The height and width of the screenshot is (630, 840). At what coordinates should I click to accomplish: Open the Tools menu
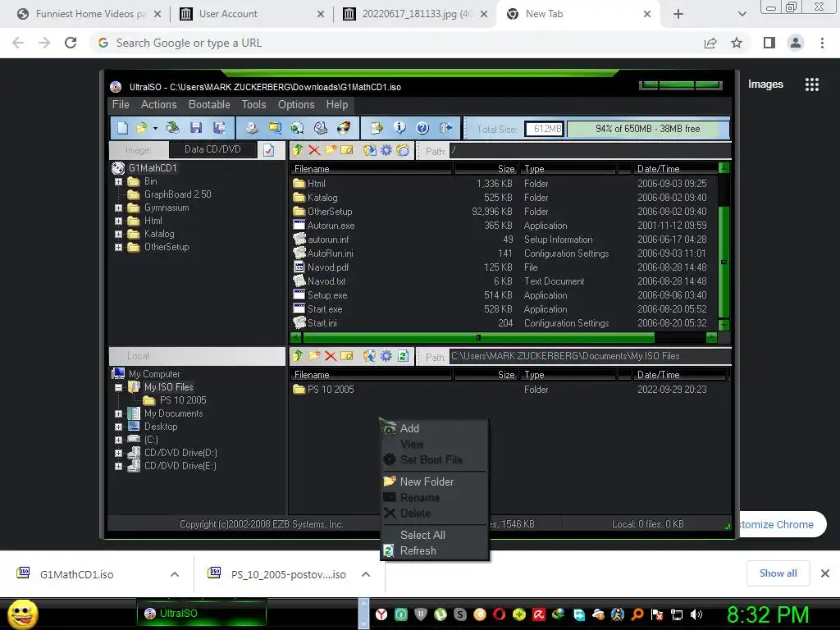point(253,104)
